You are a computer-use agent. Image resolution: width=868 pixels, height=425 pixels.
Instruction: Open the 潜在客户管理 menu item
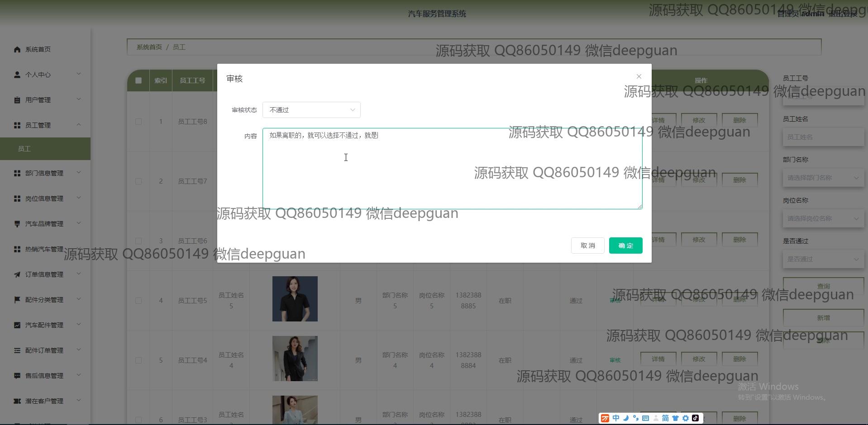pyautogui.click(x=45, y=401)
